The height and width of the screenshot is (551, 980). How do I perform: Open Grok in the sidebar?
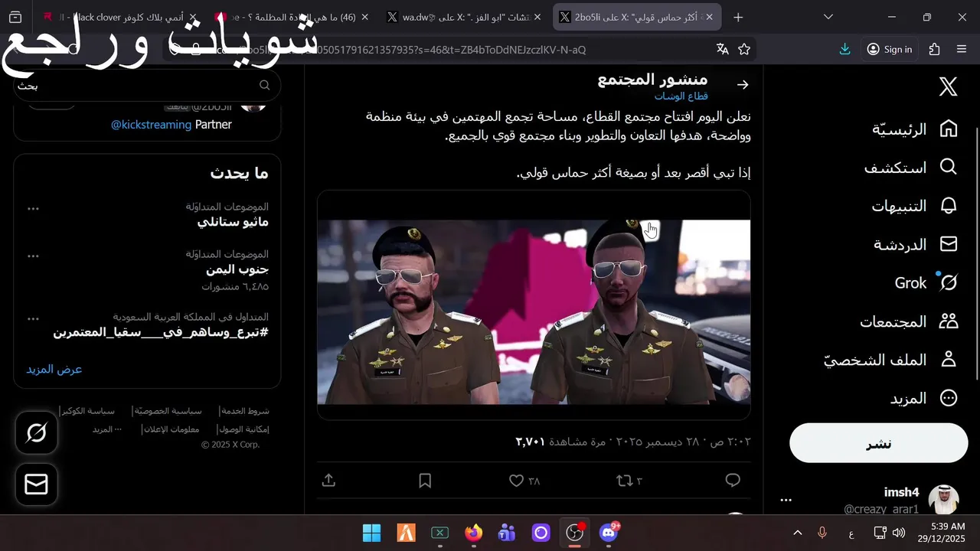click(926, 283)
